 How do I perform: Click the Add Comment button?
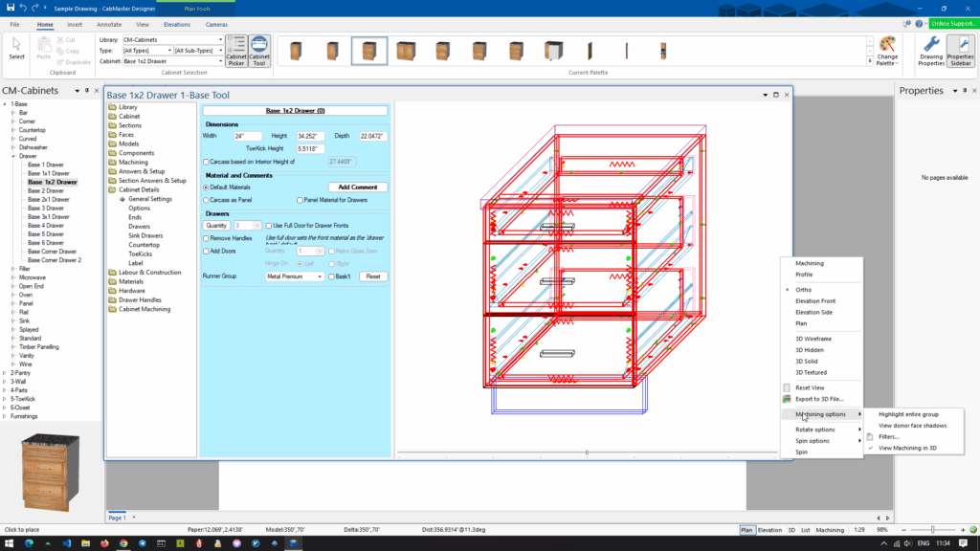tap(357, 187)
